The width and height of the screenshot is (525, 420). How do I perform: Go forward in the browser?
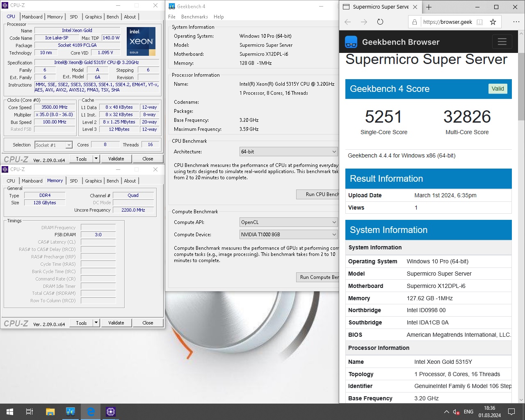click(364, 22)
